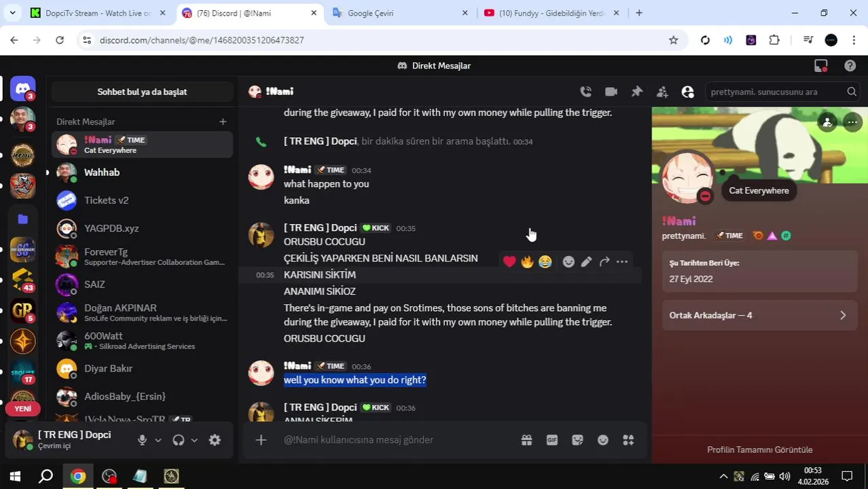Open pinned messages

click(637, 92)
